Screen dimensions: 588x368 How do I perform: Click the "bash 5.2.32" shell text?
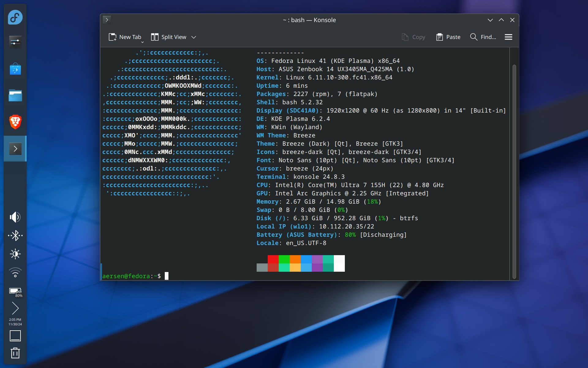click(302, 102)
